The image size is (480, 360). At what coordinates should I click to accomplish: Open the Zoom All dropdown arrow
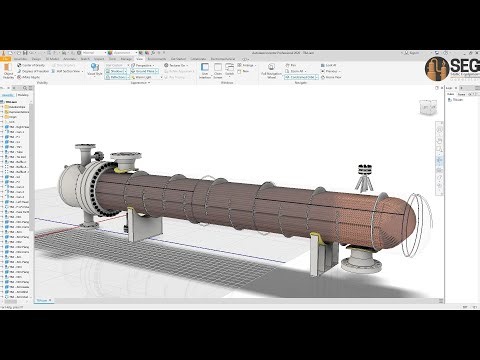(x=305, y=71)
